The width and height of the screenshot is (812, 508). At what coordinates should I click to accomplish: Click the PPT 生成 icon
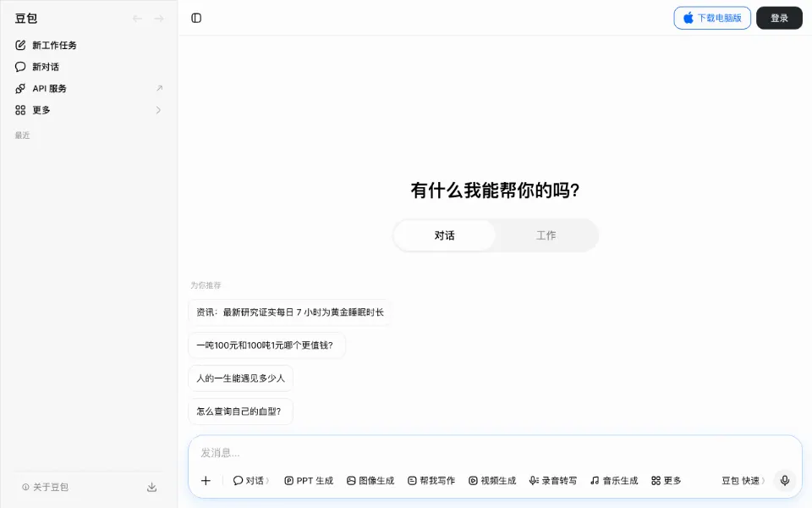tap(289, 481)
